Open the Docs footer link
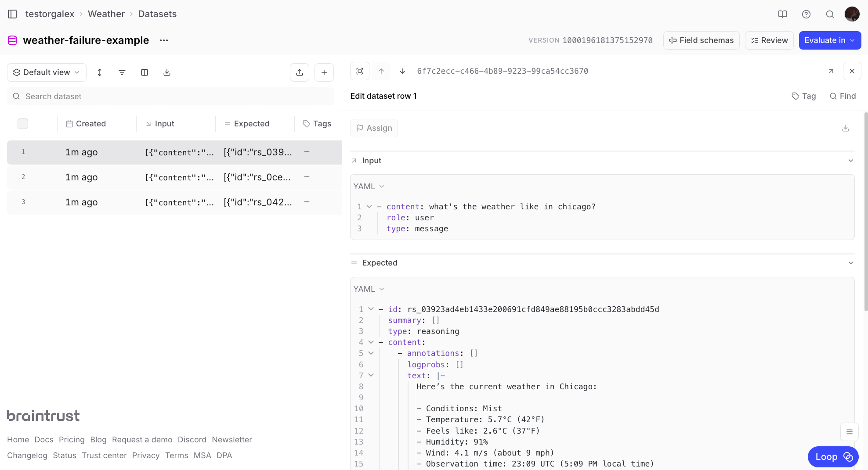This screenshot has width=868, height=470. click(44, 440)
